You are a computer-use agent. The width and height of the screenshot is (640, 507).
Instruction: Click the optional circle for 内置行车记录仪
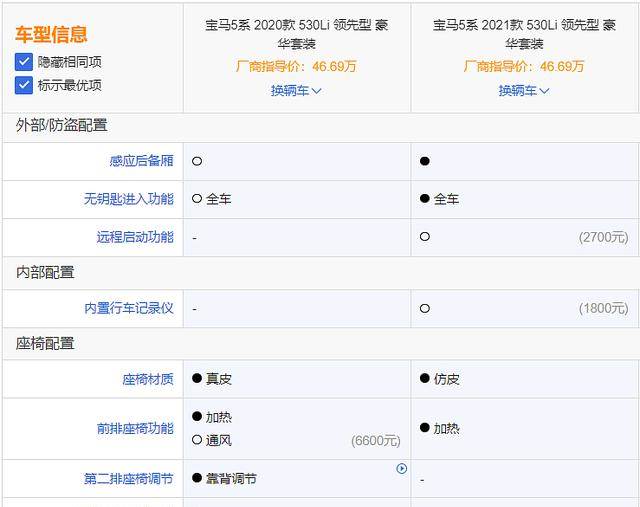[x=424, y=309]
